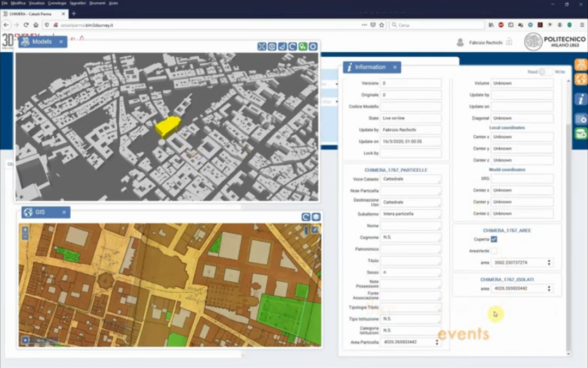
Task: Click the lock icon beside the user name
Action: (509, 41)
